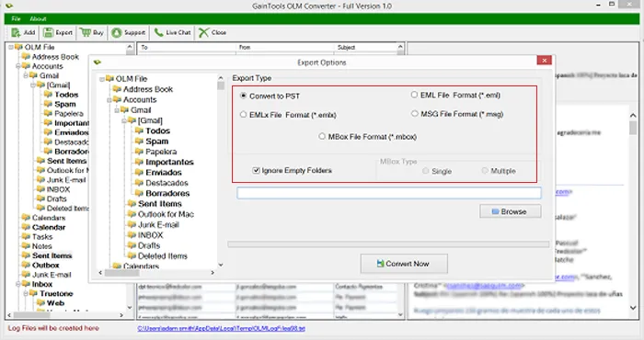This screenshot has height=340, width=644.
Task: Select MBox File Format (*.mbox) radio button
Action: point(322,136)
